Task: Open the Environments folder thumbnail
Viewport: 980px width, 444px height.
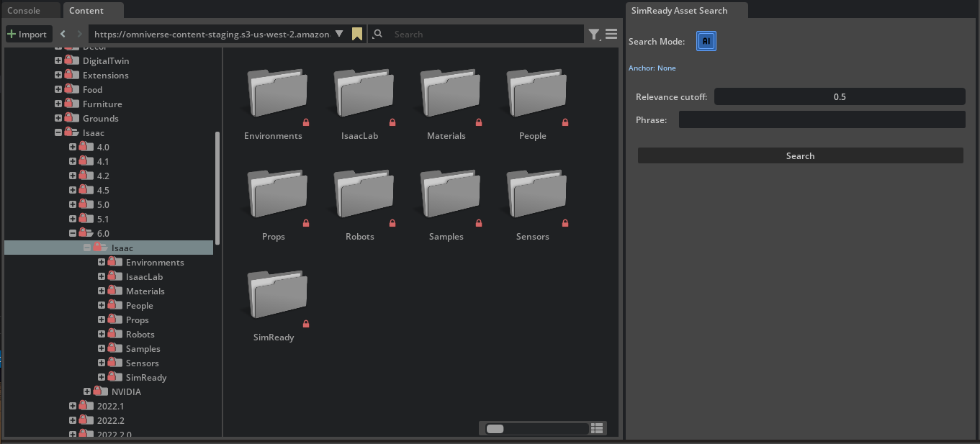Action: 277,94
